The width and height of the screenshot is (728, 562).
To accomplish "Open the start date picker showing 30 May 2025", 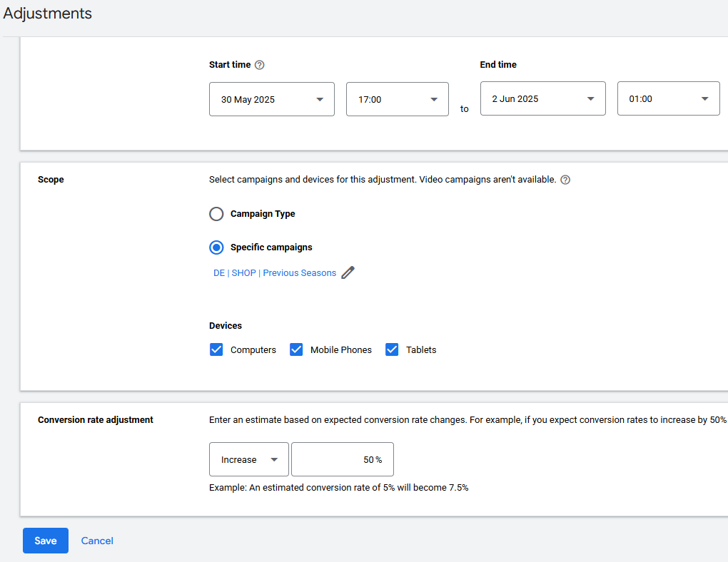I will (x=271, y=98).
